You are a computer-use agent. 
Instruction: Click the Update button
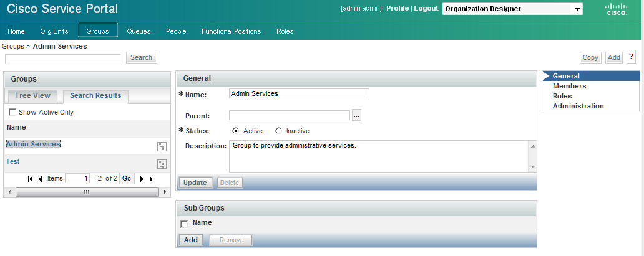point(195,183)
